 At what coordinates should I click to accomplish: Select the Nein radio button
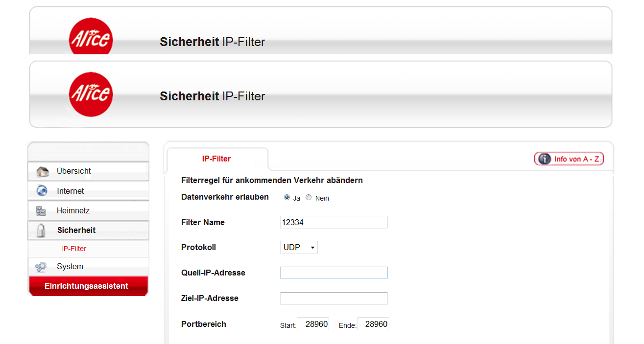tap(309, 198)
